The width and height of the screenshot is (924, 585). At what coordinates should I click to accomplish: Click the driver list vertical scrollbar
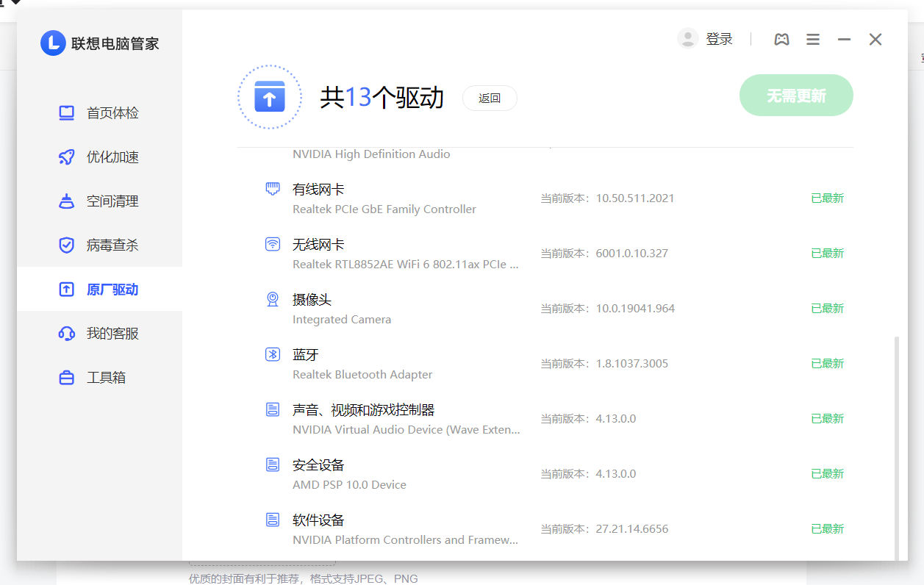pyautogui.click(x=896, y=448)
